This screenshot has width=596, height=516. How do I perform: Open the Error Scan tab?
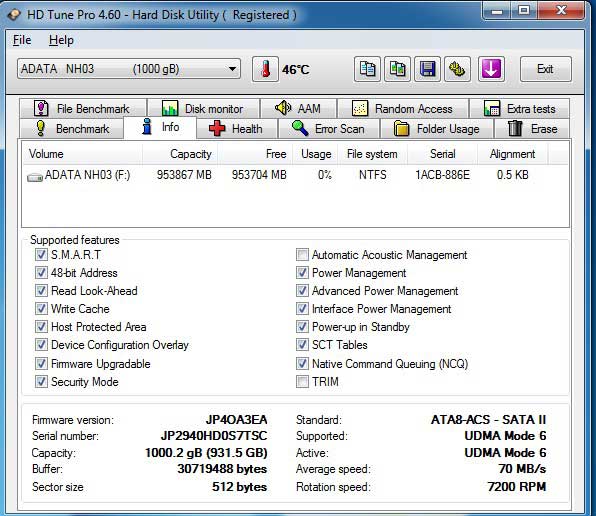[329, 128]
